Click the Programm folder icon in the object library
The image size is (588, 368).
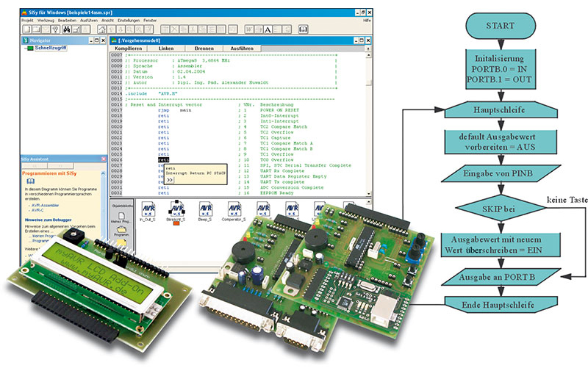tap(121, 231)
